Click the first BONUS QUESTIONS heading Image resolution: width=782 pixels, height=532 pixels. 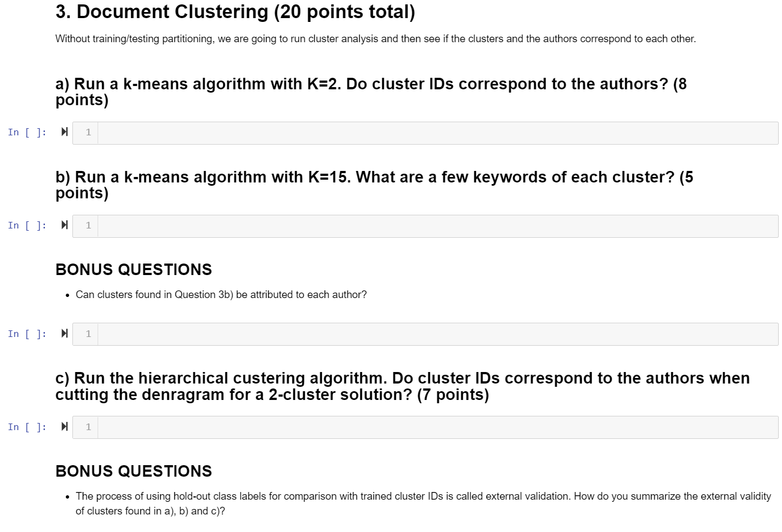(x=133, y=270)
